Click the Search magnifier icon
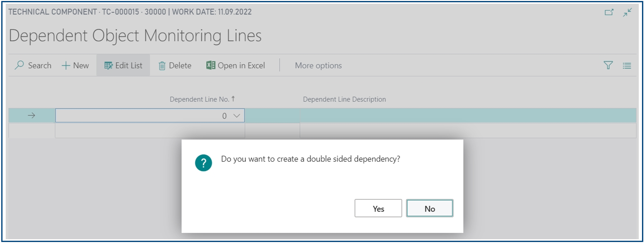644x243 pixels. (19, 65)
